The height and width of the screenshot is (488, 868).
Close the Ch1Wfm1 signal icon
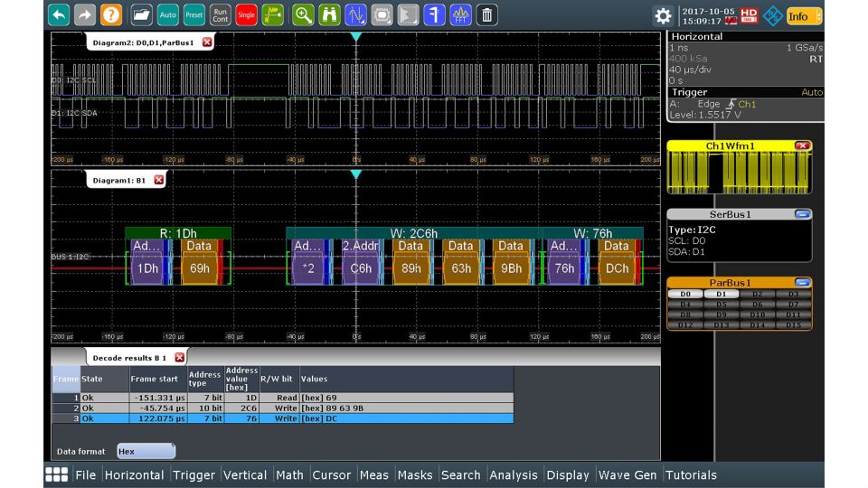[x=802, y=145]
